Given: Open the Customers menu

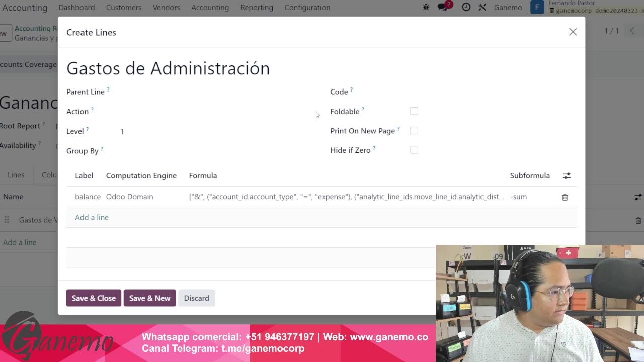Looking at the screenshot, I should pyautogui.click(x=124, y=8).
